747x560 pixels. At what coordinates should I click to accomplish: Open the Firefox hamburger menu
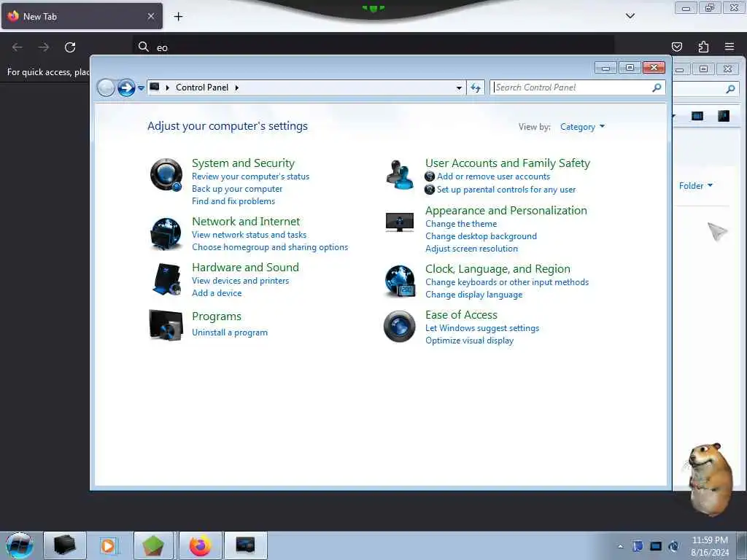[x=729, y=47]
